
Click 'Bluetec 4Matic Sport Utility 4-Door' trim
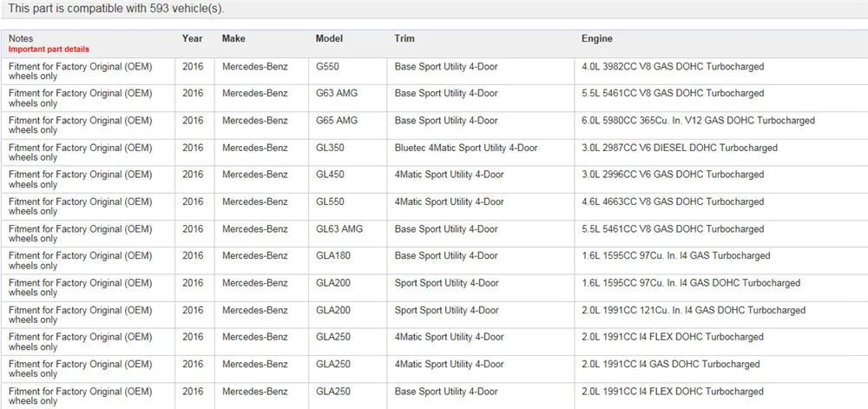[466, 148]
